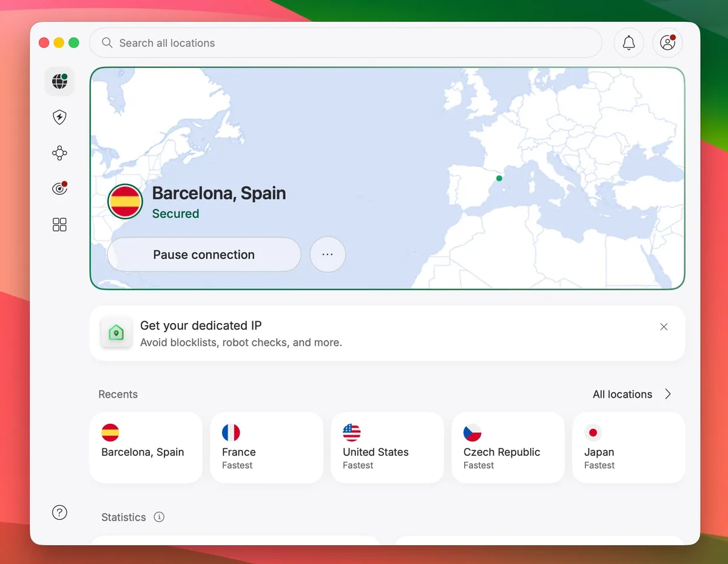The height and width of the screenshot is (564, 728).
Task: Open Dark Web Monitor target icon in sidebar
Action: (59, 189)
